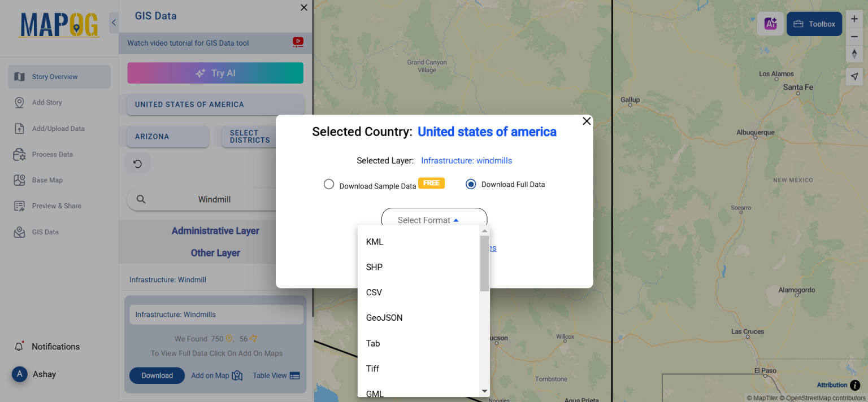
Task: Focus the Windmill search field
Action: tap(214, 199)
